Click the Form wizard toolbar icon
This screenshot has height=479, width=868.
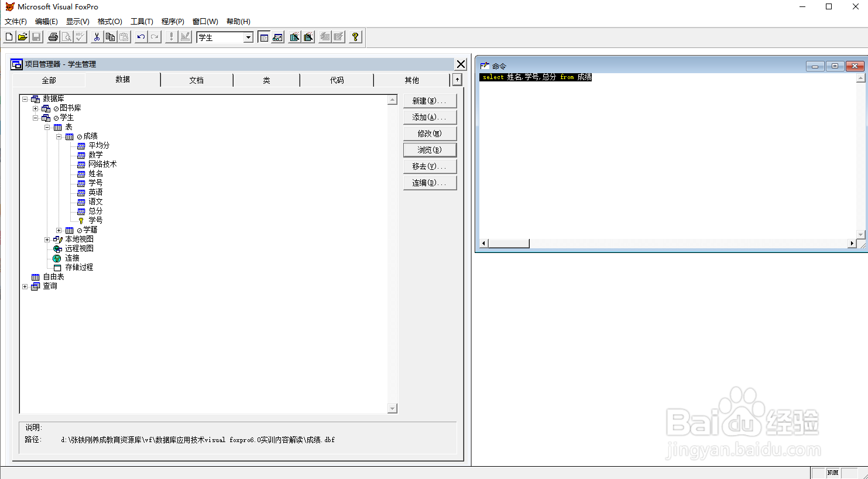294,37
